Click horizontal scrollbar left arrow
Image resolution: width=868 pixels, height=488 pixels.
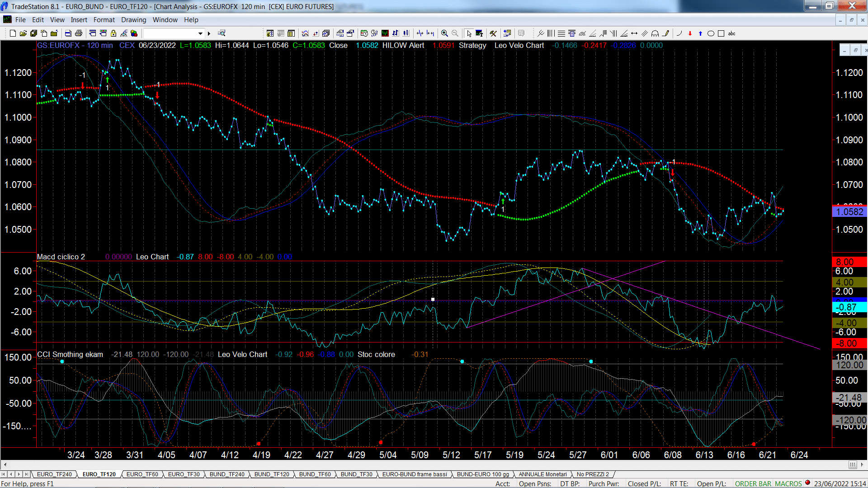[5, 465]
